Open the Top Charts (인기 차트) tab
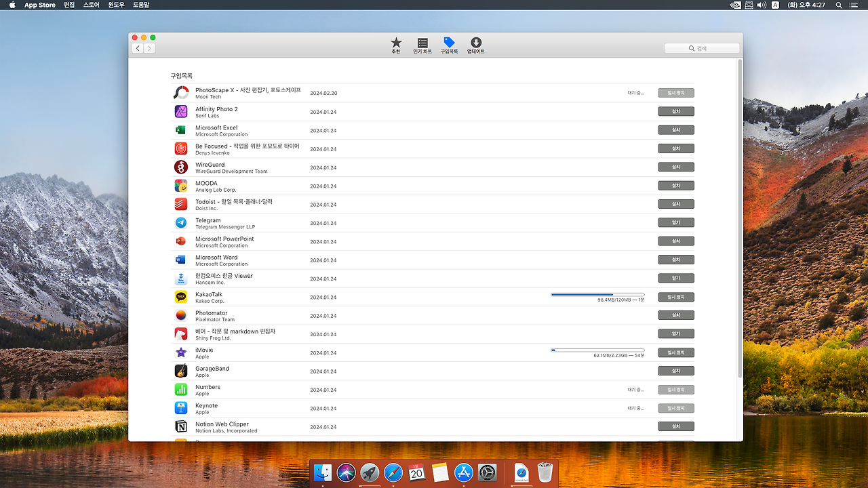 (422, 45)
